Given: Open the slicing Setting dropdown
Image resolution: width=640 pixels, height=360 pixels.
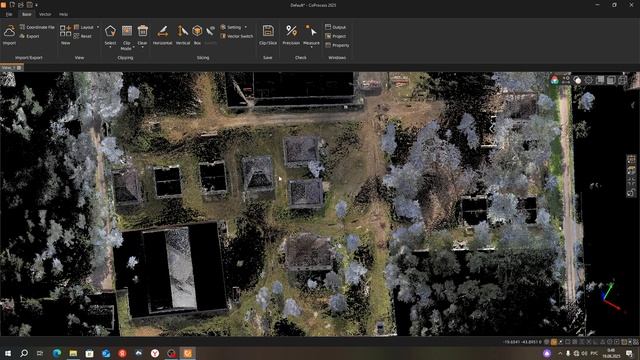Looking at the screenshot, I should pos(233,27).
